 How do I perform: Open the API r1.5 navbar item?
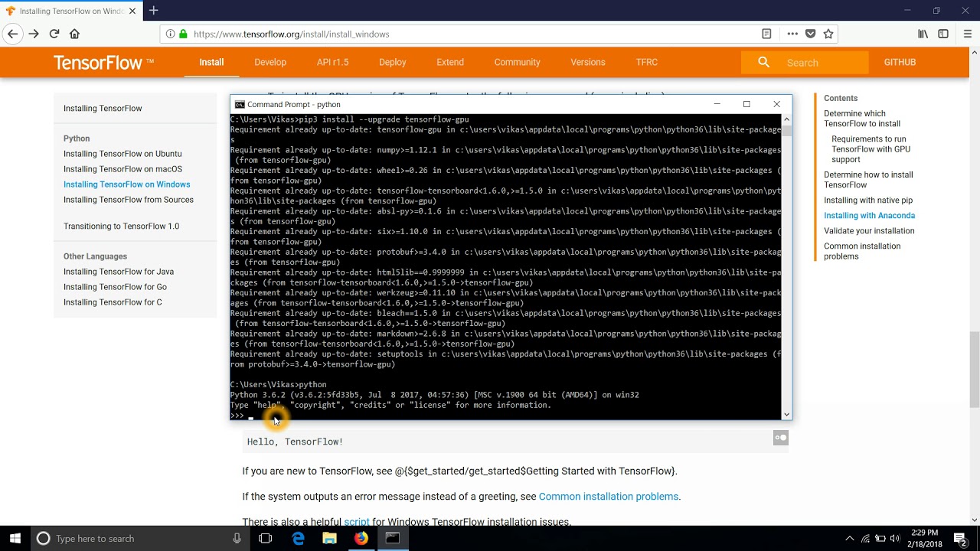(x=332, y=62)
